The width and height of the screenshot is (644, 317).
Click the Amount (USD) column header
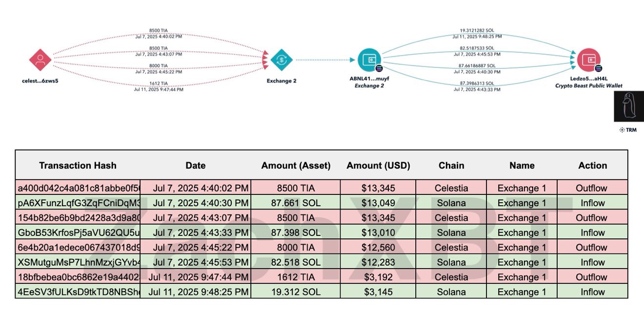(x=378, y=166)
